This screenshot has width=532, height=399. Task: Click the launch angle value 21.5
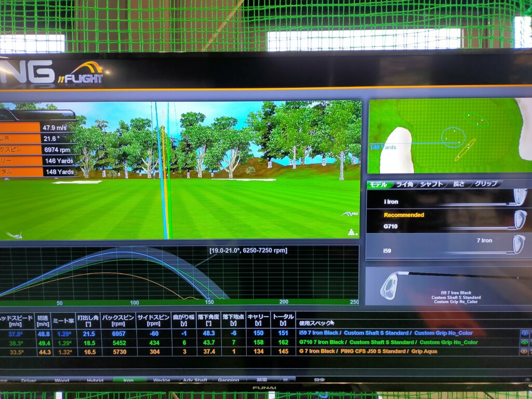pos(89,334)
